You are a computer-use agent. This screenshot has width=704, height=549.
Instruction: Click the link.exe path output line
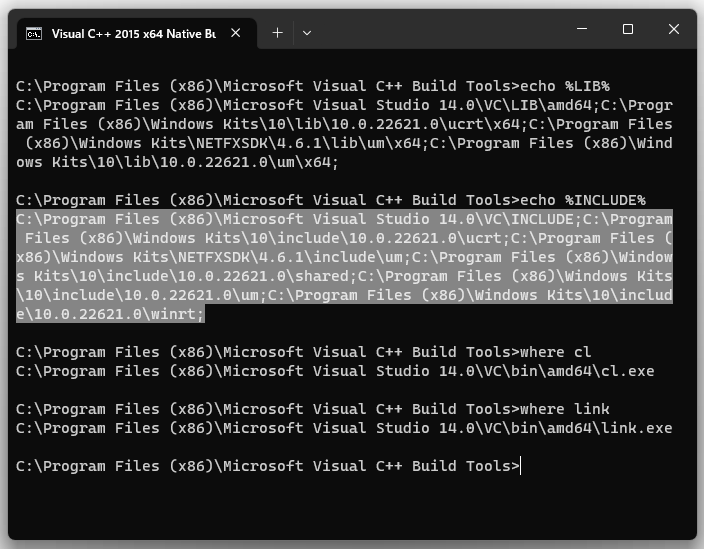(344, 428)
